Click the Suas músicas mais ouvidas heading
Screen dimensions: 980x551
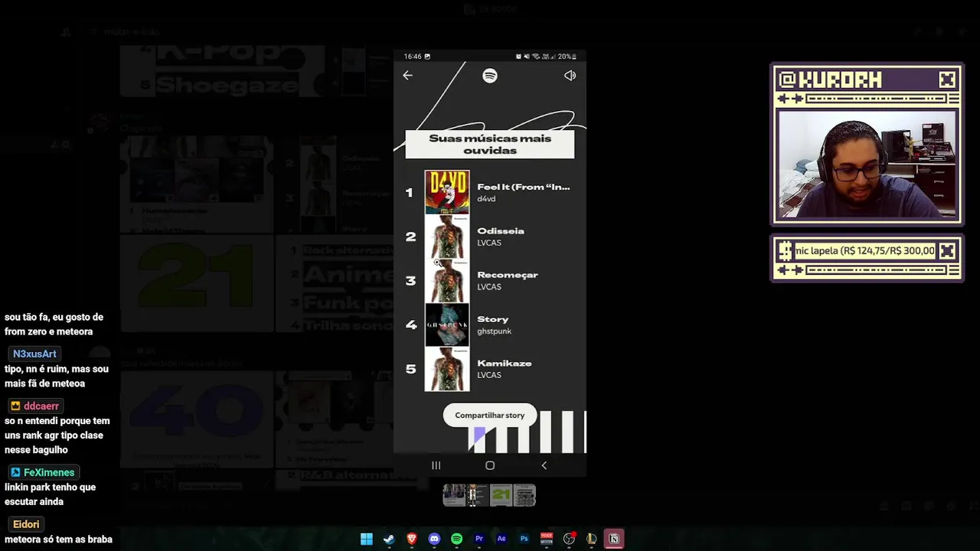(490, 145)
